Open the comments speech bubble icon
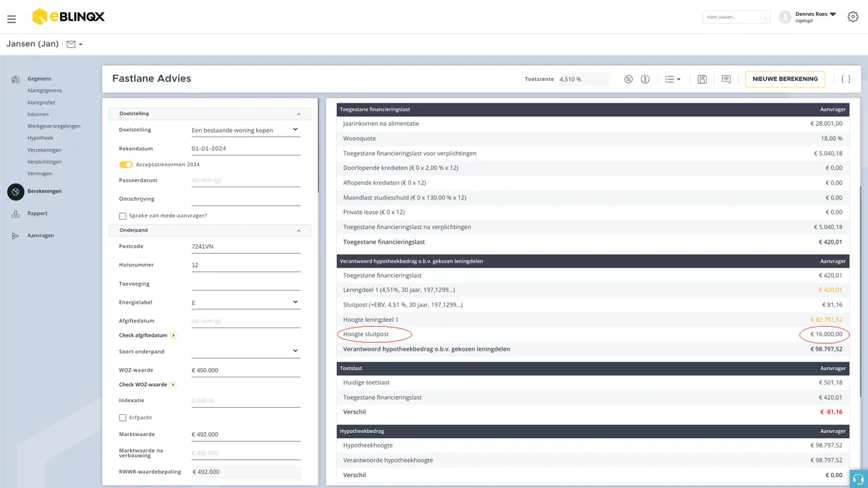Viewport: 868px width, 488px height. pos(726,79)
